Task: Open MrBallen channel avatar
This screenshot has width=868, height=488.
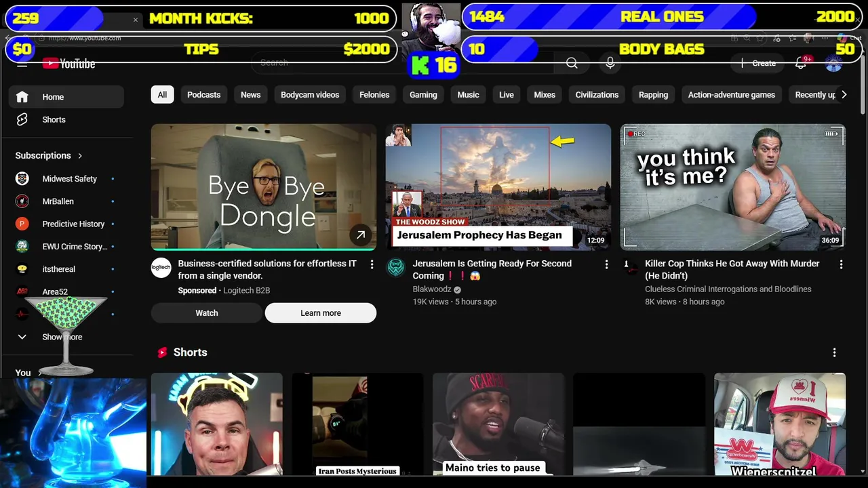Action: pos(22,201)
